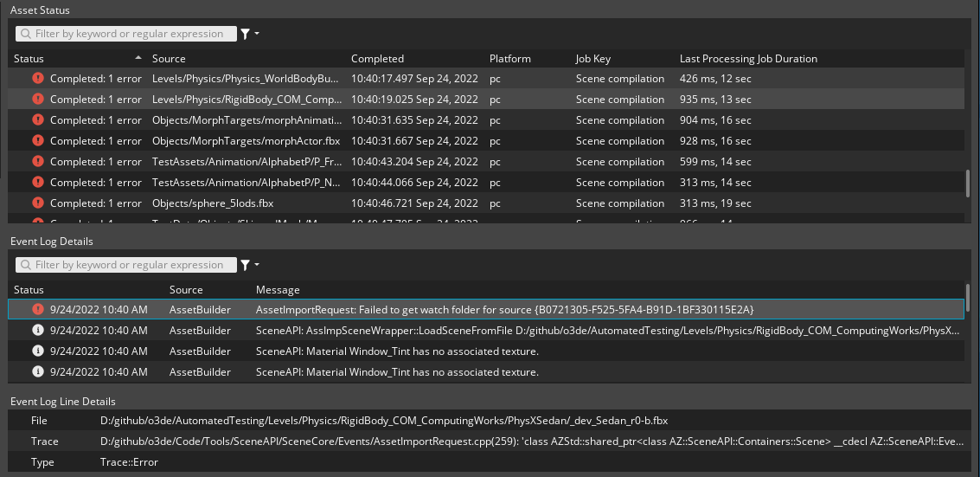
Task: Open Asset Status filter dropdown arrow
Action: pyautogui.click(x=257, y=34)
